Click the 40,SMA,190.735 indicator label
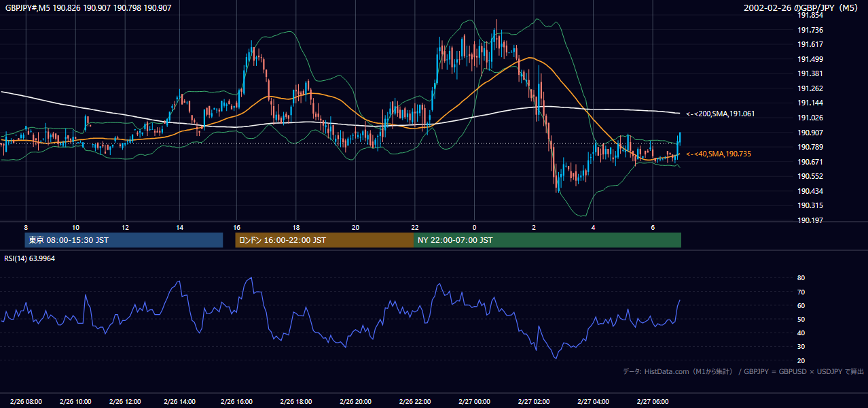Image resolution: width=868 pixels, height=408 pixels. [719, 154]
